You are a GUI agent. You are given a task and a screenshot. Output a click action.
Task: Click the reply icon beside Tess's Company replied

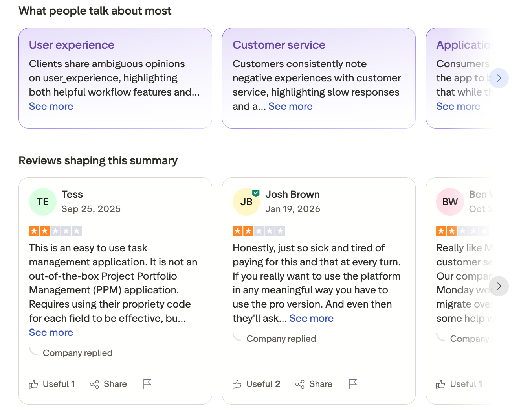pos(33,350)
